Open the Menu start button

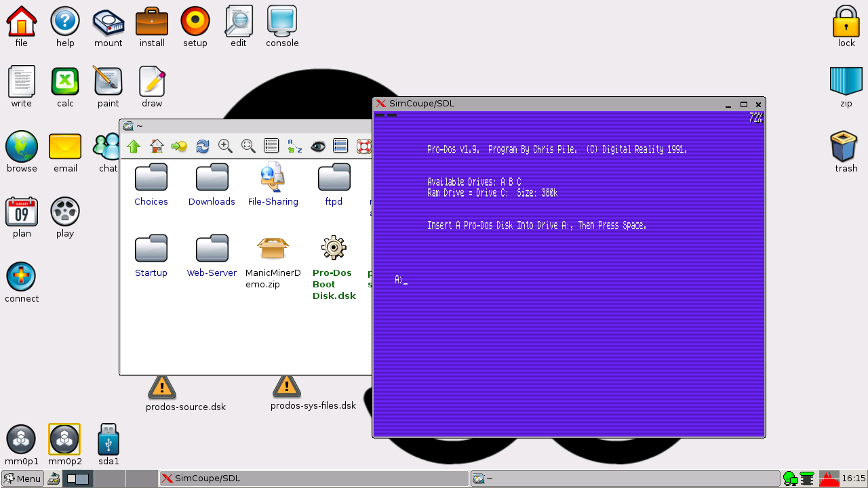pyautogui.click(x=22, y=479)
